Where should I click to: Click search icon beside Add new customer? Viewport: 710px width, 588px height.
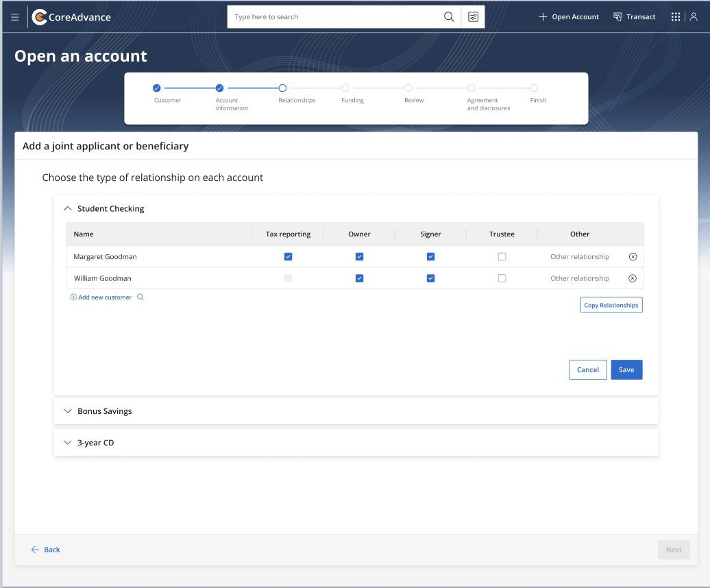point(140,297)
